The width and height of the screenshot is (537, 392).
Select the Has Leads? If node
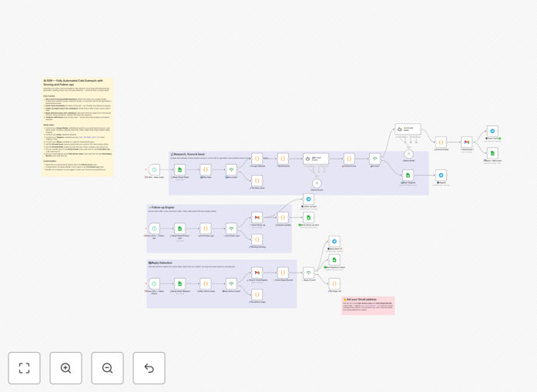coord(231,169)
